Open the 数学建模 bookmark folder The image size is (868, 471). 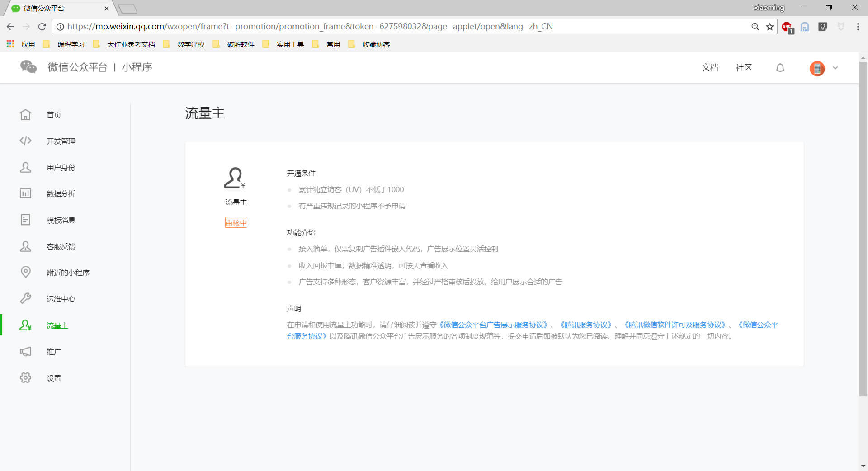tap(184, 44)
